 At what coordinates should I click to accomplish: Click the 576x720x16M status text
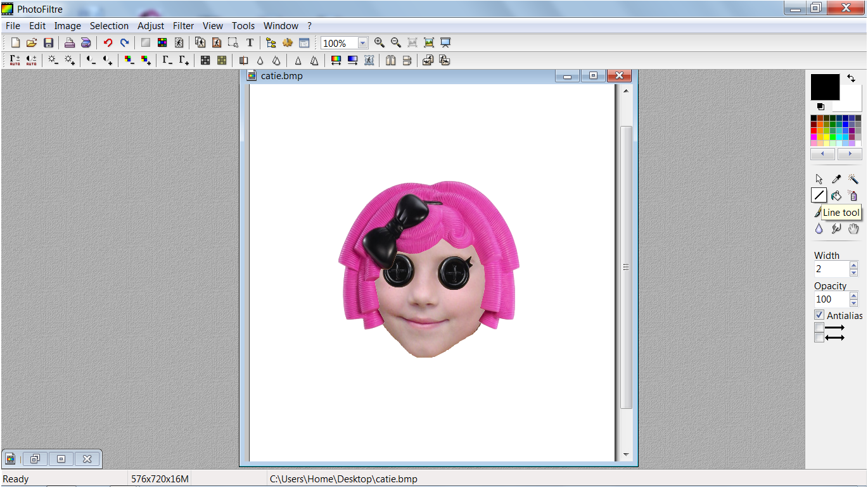160,479
